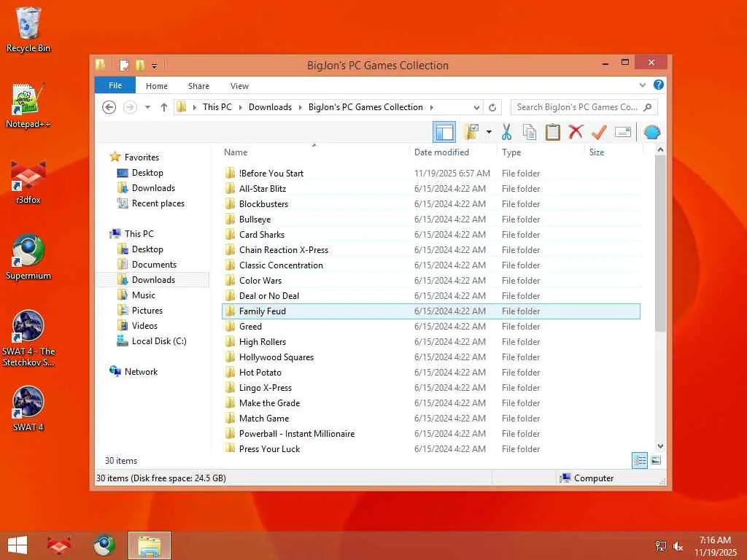Viewport: 747px width, 560px height.
Task: Select Desktop under Favorites
Action: point(147,173)
